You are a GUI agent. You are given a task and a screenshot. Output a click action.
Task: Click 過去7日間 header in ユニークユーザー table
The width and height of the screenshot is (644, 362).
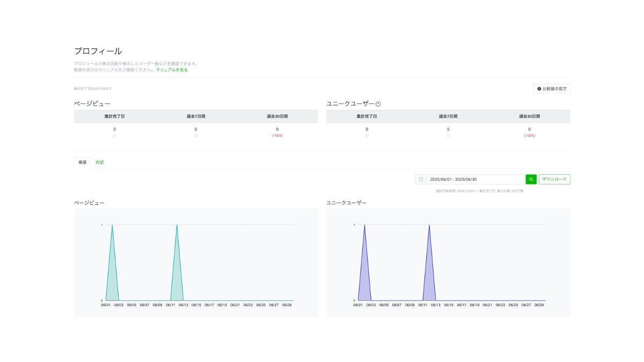pyautogui.click(x=448, y=116)
